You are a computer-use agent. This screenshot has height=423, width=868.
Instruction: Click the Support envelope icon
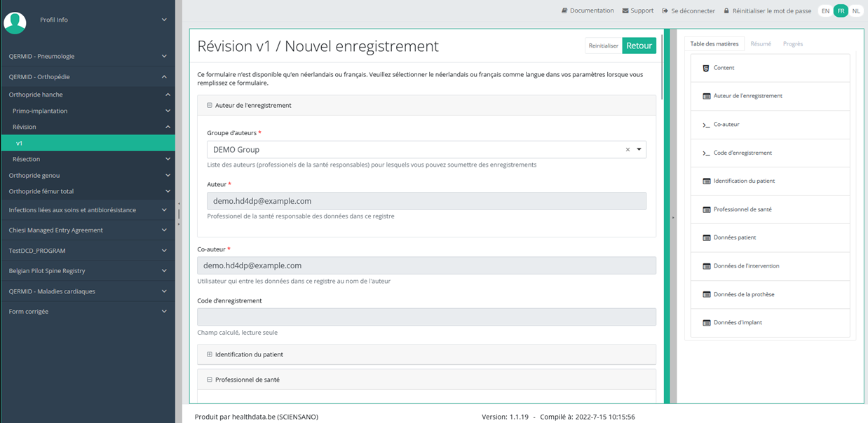pos(625,11)
